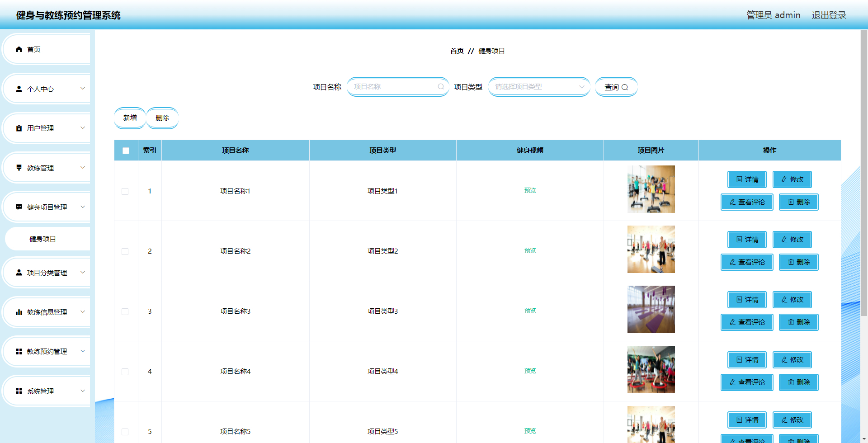Image resolution: width=868 pixels, height=443 pixels.
Task: Expand the 项目分类管理 menu chevron
Action: tap(82, 272)
